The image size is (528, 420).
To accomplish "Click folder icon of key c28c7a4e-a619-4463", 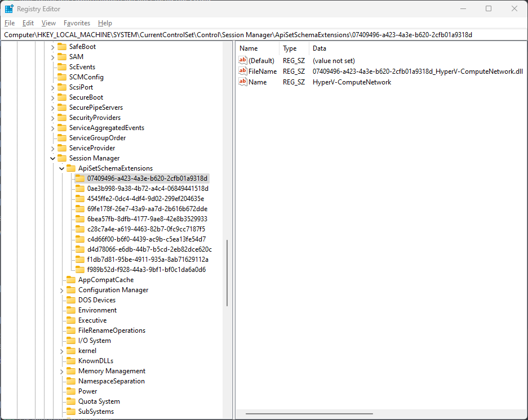I will point(80,229).
